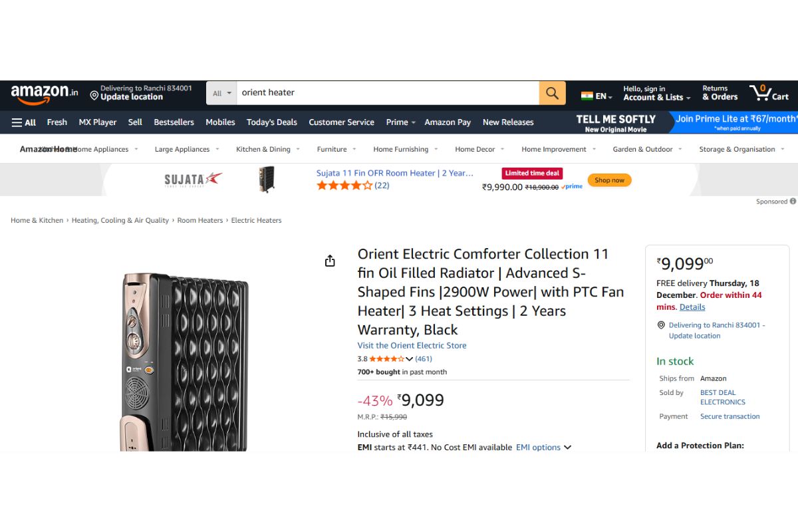The image size is (798, 532).
Task: Click the Shop now button
Action: 609,180
